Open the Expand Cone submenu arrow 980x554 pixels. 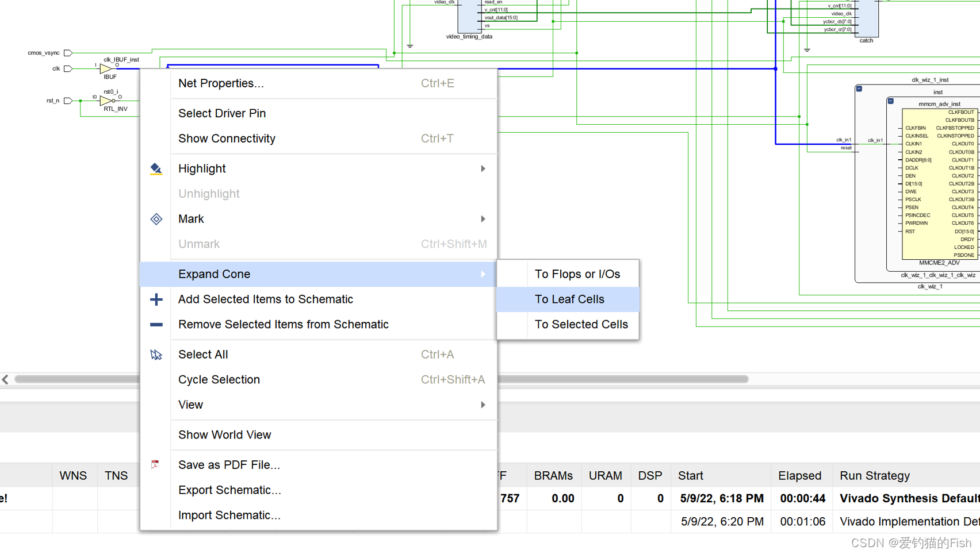483,274
